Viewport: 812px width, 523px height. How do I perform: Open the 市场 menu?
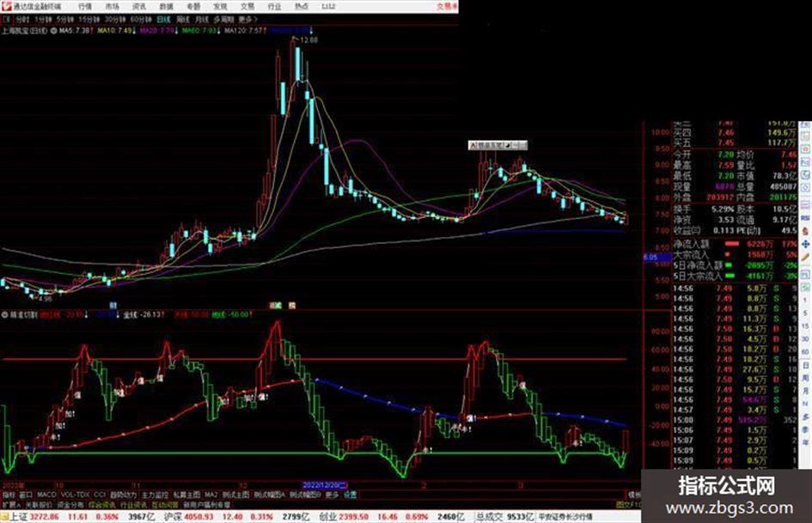(112, 6)
